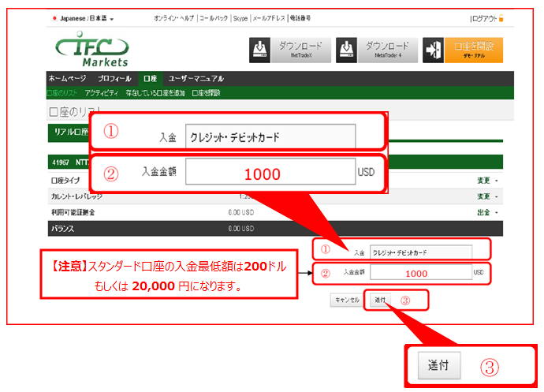Select 存在している口座を追加 sub-tab
The height and width of the screenshot is (392, 544).
coord(156,93)
